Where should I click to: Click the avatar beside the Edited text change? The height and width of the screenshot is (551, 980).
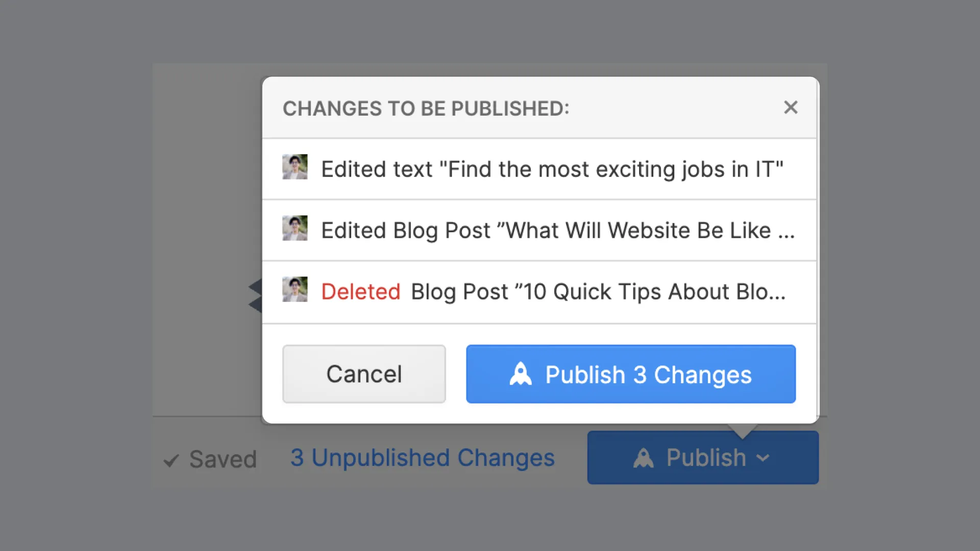pyautogui.click(x=295, y=167)
